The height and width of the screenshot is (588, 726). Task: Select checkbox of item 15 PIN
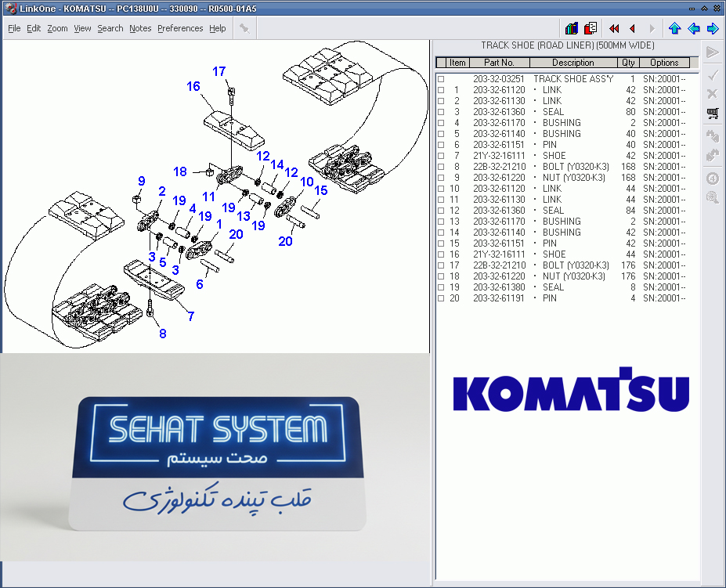point(441,243)
